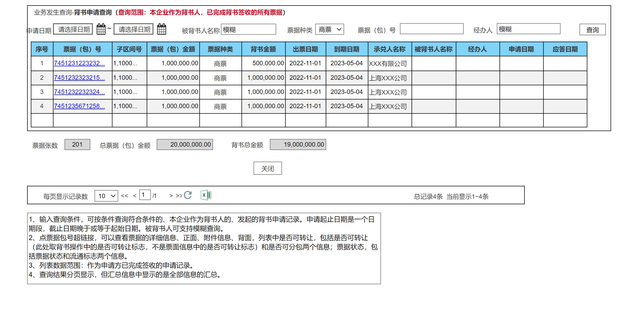Open the start date calendar picker icon
Viewport: 644px width, 319px height.
point(101,29)
